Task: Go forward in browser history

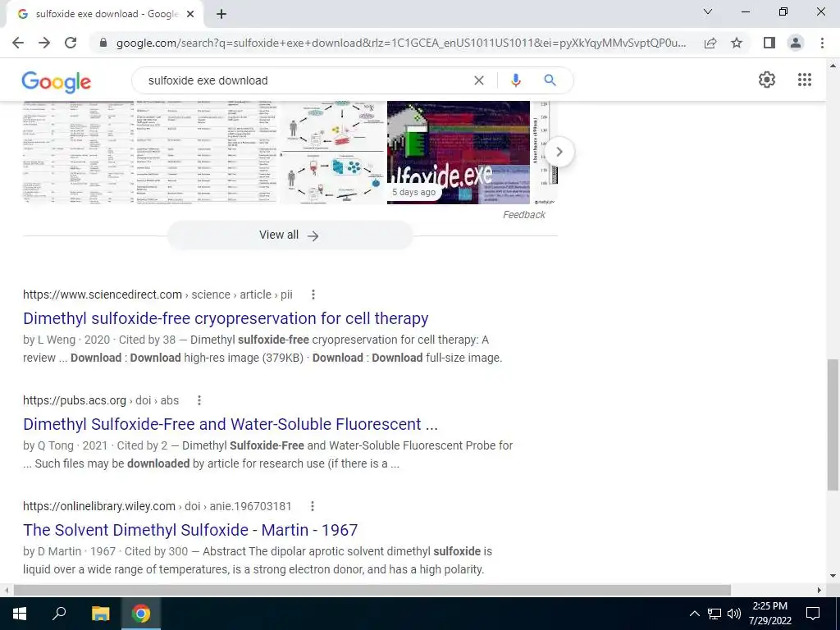Action: (44, 43)
